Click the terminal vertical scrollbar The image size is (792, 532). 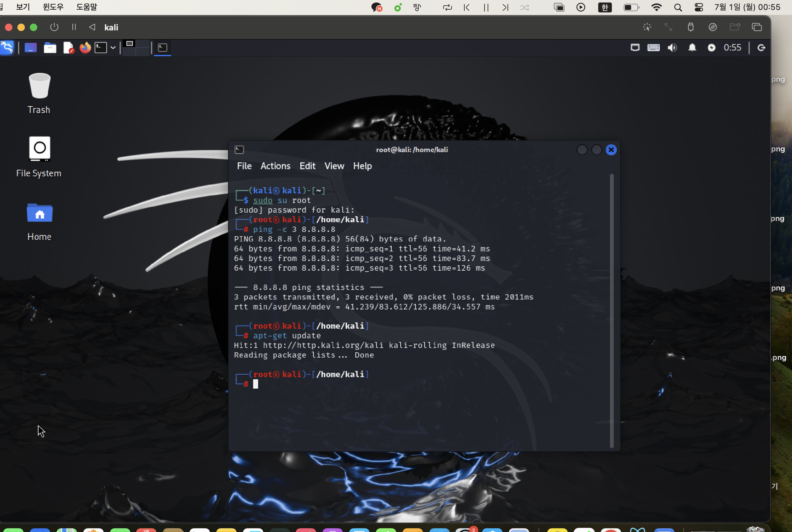(x=612, y=310)
